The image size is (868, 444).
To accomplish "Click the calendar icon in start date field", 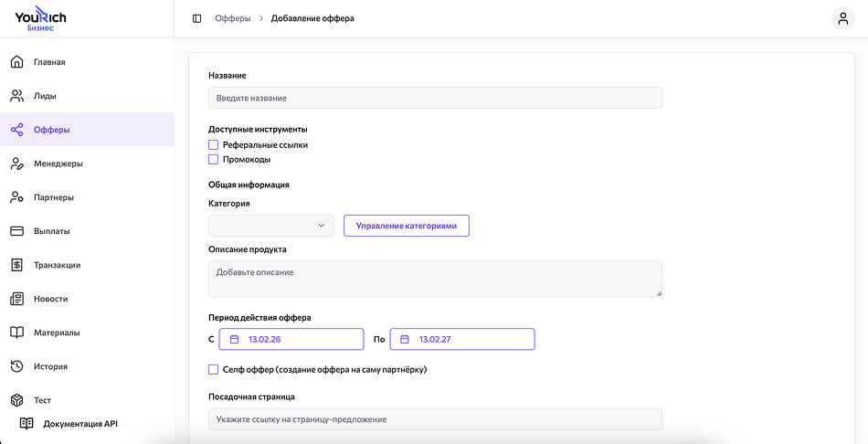I will [x=234, y=339].
